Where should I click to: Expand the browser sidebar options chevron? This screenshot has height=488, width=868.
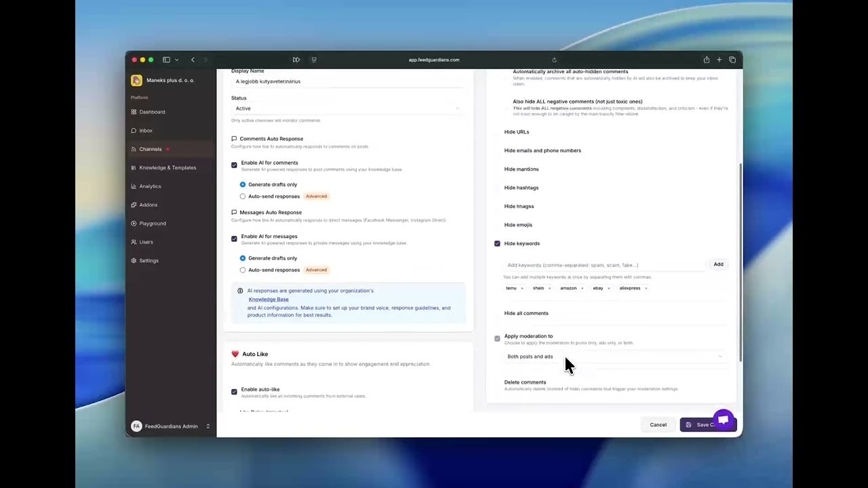click(x=177, y=60)
